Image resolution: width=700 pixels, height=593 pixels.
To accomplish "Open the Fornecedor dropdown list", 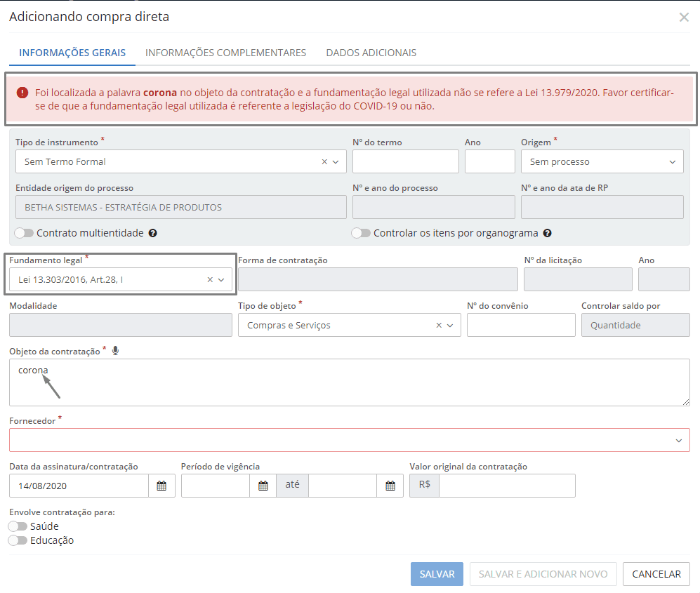I will tap(678, 440).
